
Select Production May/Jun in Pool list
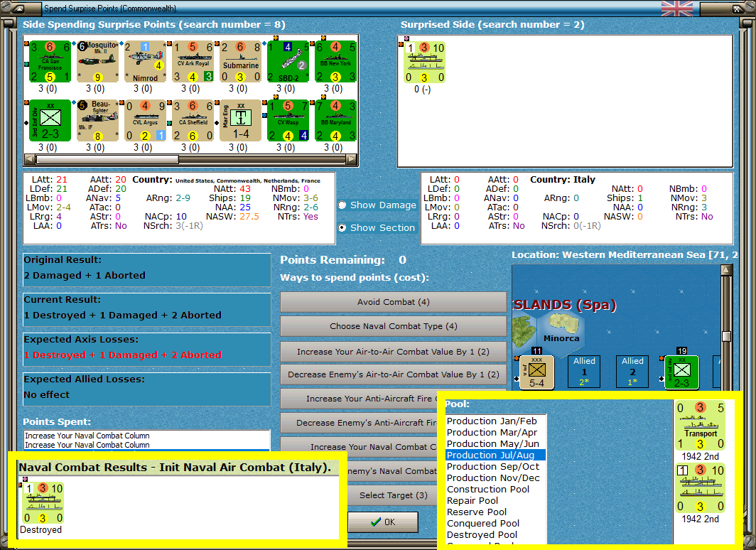496,443
